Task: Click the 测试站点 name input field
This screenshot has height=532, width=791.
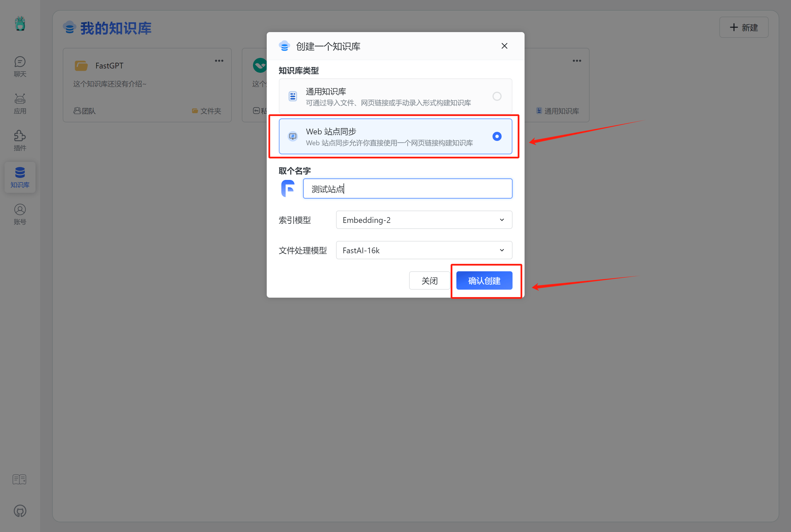Action: point(407,188)
